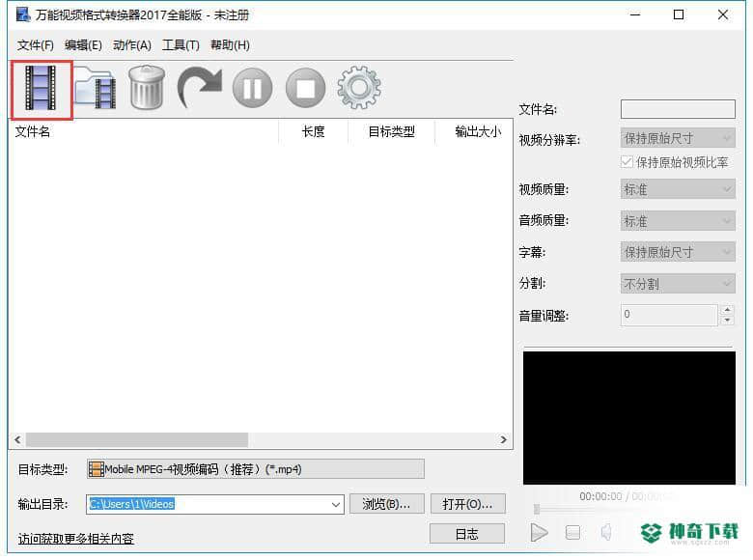Expand the 分割 dropdown
The width and height of the screenshot is (753, 560).
point(678,283)
